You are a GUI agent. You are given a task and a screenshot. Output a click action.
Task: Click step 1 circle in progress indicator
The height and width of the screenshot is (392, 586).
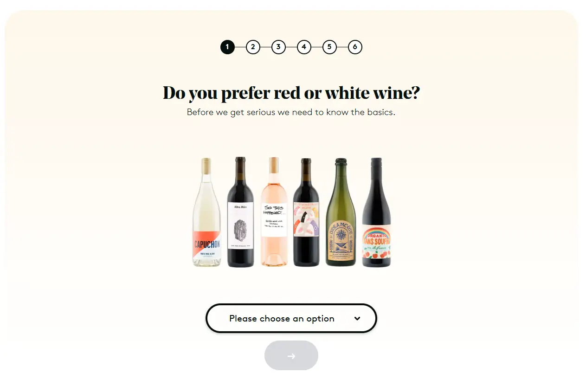coord(227,47)
